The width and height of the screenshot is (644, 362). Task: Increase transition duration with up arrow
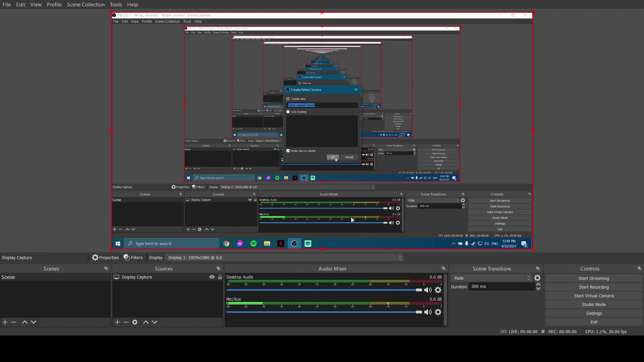pyautogui.click(x=538, y=285)
